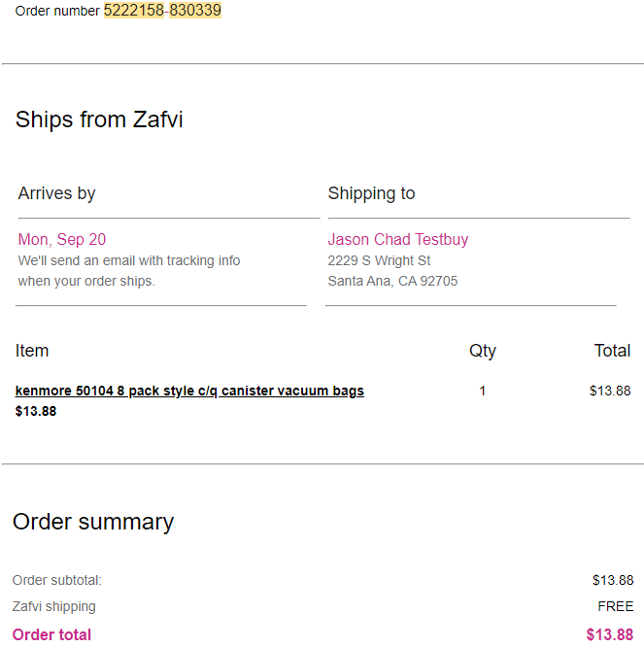Click the Order summary heading
The width and height of the screenshot is (644, 648).
[x=93, y=522]
